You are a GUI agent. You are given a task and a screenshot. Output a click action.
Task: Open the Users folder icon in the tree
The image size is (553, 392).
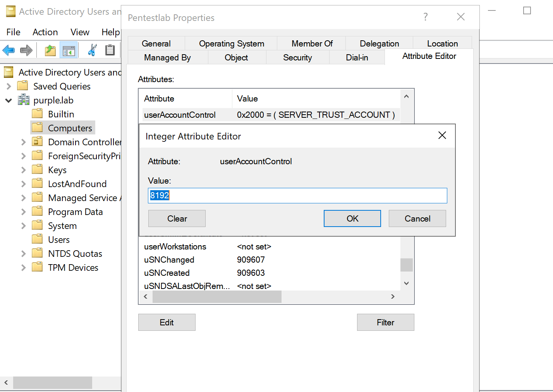tap(38, 239)
